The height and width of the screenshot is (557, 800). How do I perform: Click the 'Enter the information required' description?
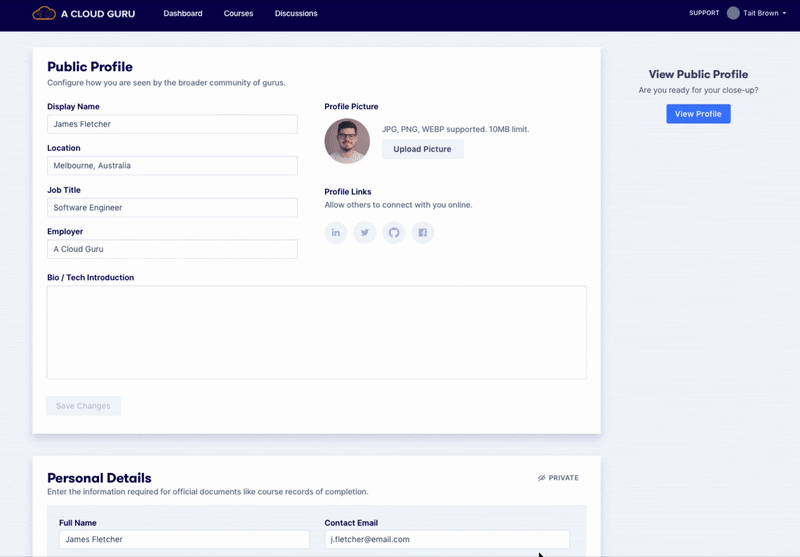coord(208,492)
